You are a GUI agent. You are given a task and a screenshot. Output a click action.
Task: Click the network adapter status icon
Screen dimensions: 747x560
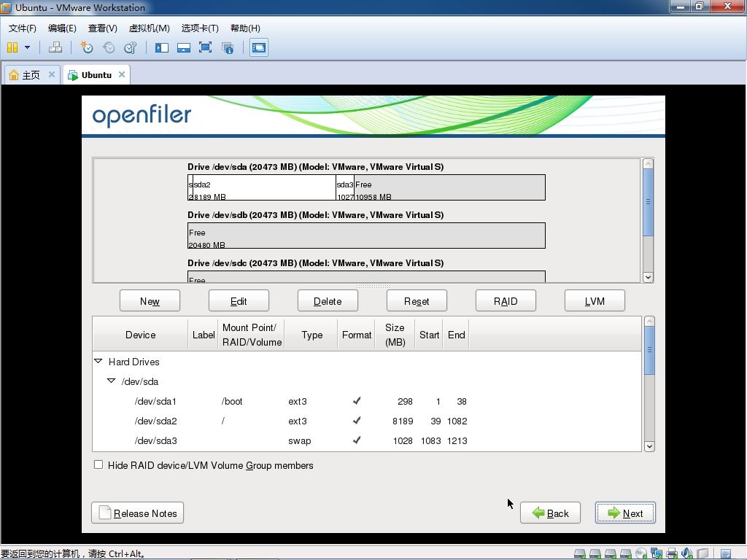[x=657, y=553]
